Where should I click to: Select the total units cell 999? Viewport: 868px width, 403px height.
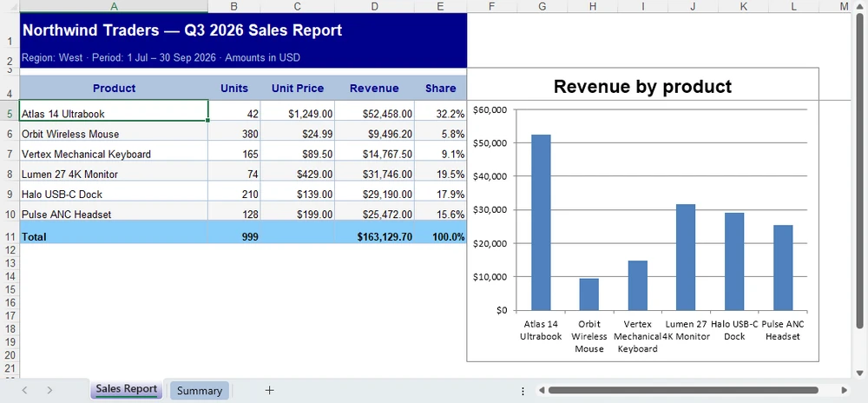point(234,232)
